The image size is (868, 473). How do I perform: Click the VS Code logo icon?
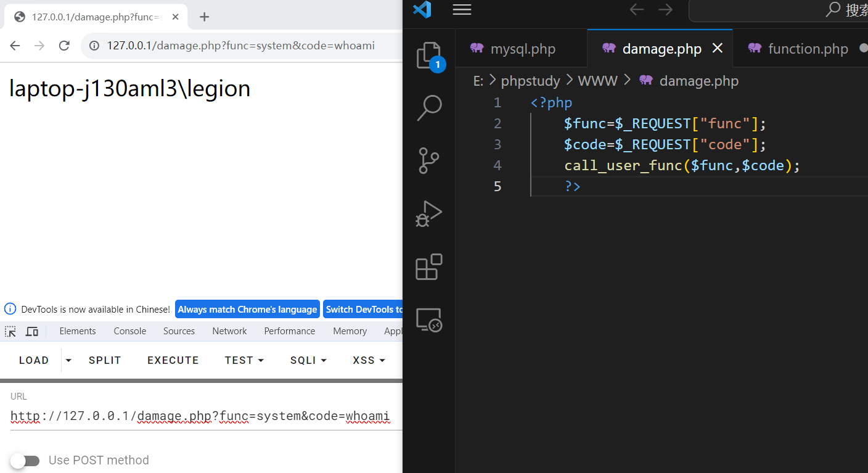pyautogui.click(x=422, y=9)
